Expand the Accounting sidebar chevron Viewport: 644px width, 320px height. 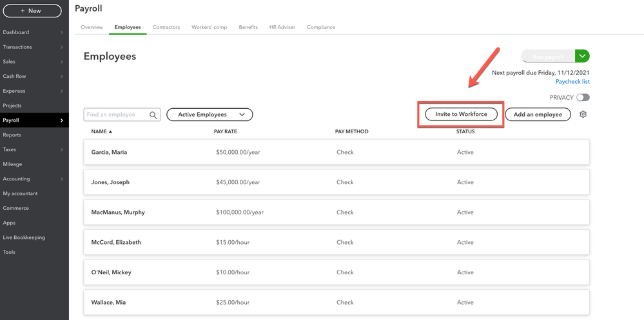pyautogui.click(x=62, y=179)
